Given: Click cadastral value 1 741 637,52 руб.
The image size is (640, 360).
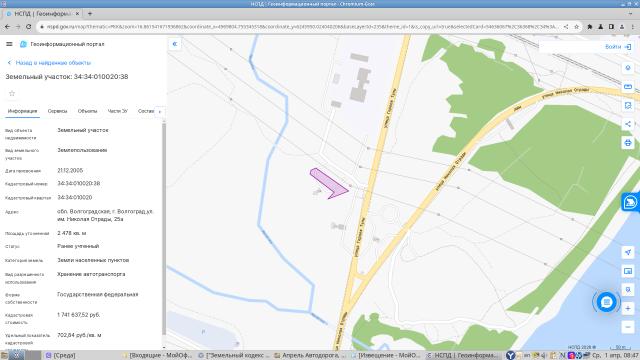Looking at the screenshot, I should click(x=79, y=315).
